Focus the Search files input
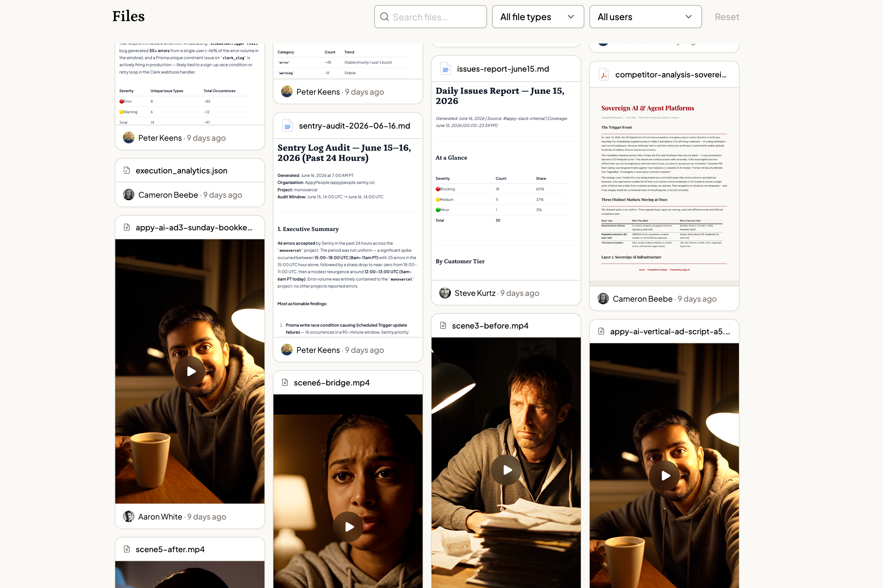Image resolution: width=883 pixels, height=588 pixels. click(430, 17)
